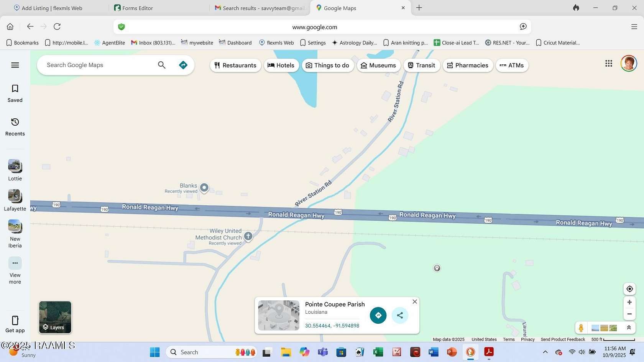Click the Send Product Feedback link

(562, 339)
